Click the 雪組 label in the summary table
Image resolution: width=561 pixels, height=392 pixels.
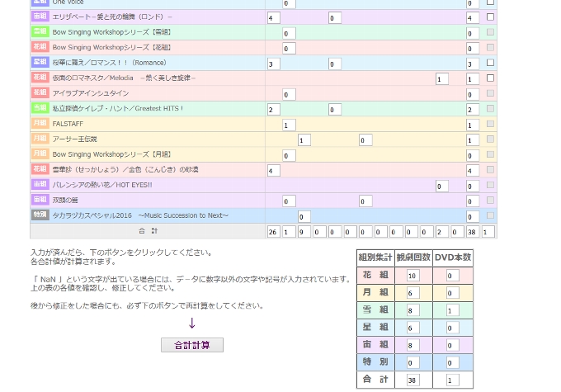(x=375, y=309)
